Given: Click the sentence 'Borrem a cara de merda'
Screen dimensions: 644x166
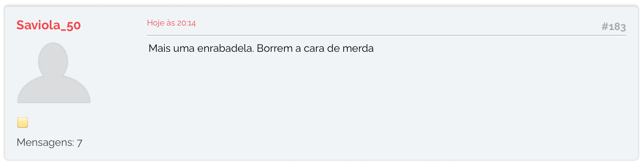Looking at the screenshot, I should [315, 48].
